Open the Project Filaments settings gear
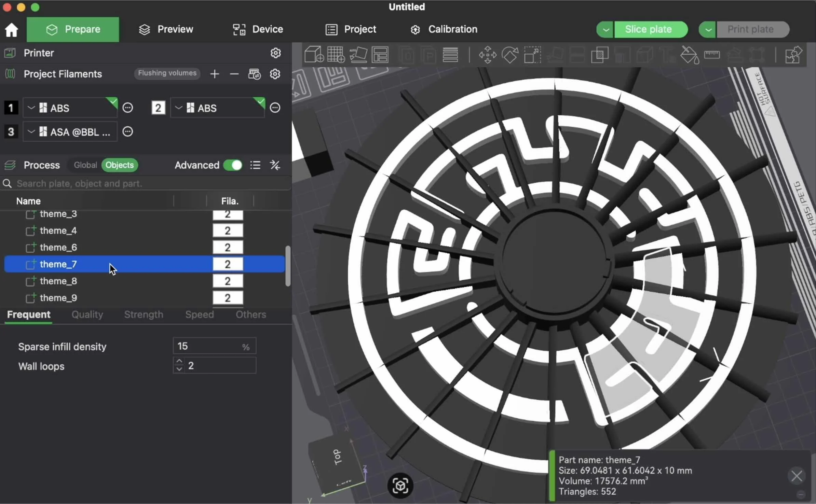This screenshot has height=504, width=816. (275, 74)
